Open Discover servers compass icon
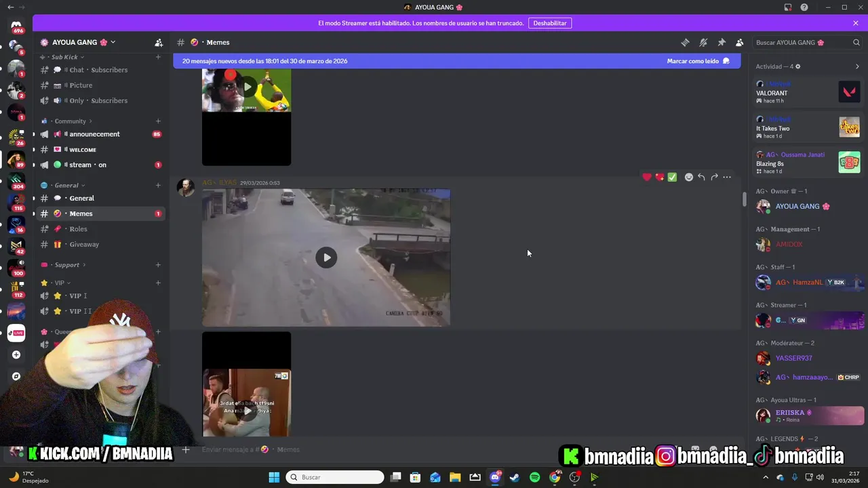 [16, 376]
